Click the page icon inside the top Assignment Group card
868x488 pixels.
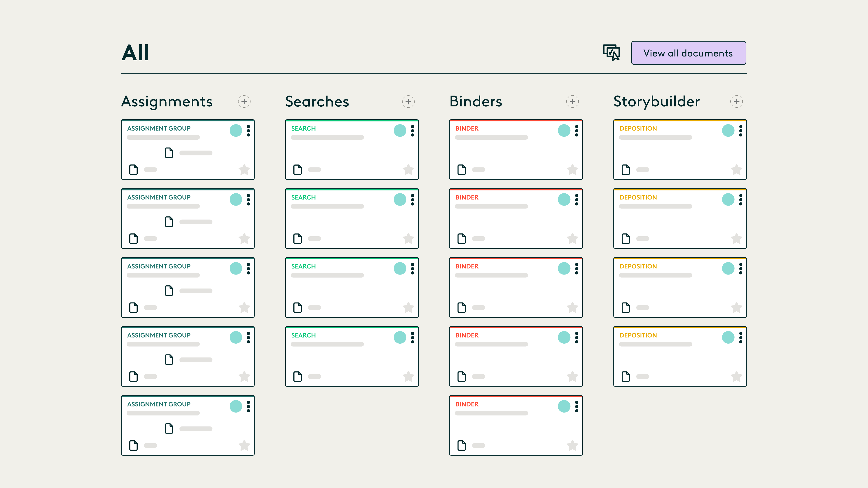point(169,152)
